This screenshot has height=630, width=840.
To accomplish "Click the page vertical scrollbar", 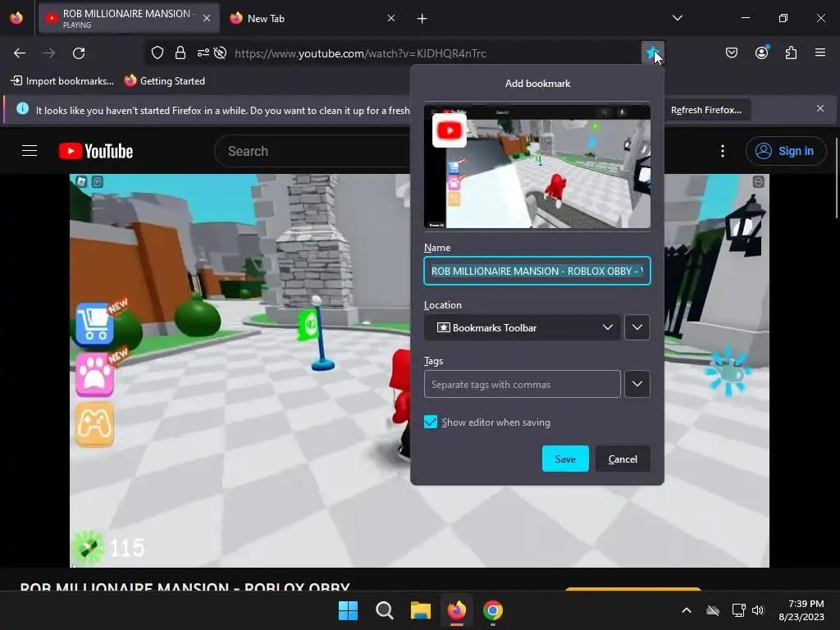I will 836,177.
